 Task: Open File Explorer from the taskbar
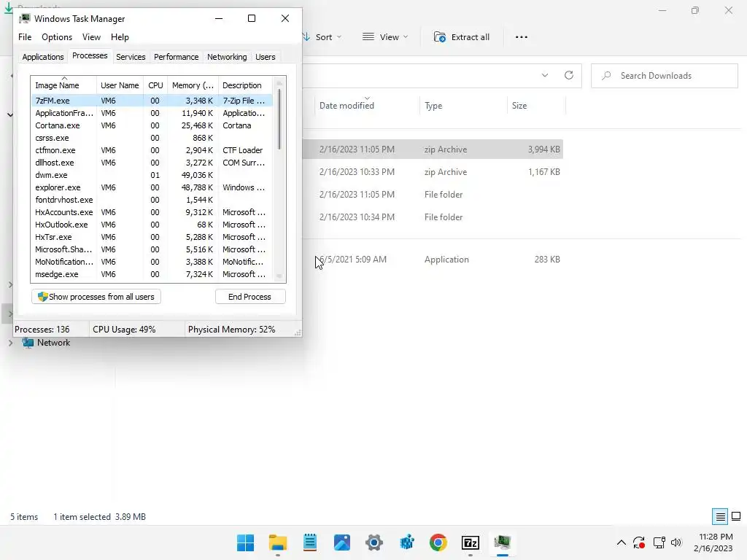278,542
